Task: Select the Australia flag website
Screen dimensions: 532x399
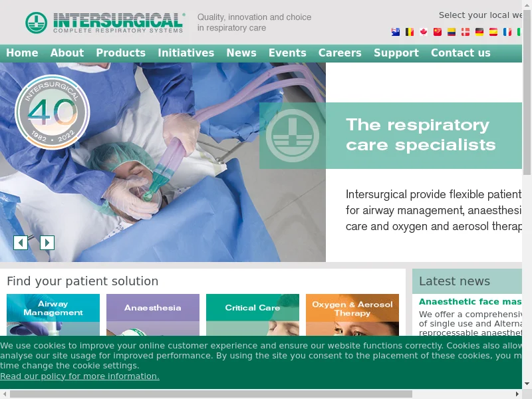Action: pos(396,32)
